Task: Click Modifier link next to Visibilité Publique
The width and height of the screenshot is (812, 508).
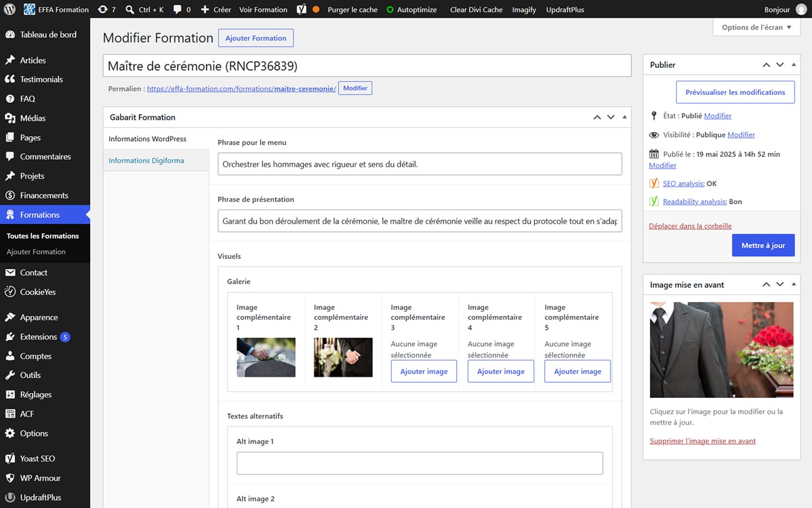Action: click(x=741, y=135)
